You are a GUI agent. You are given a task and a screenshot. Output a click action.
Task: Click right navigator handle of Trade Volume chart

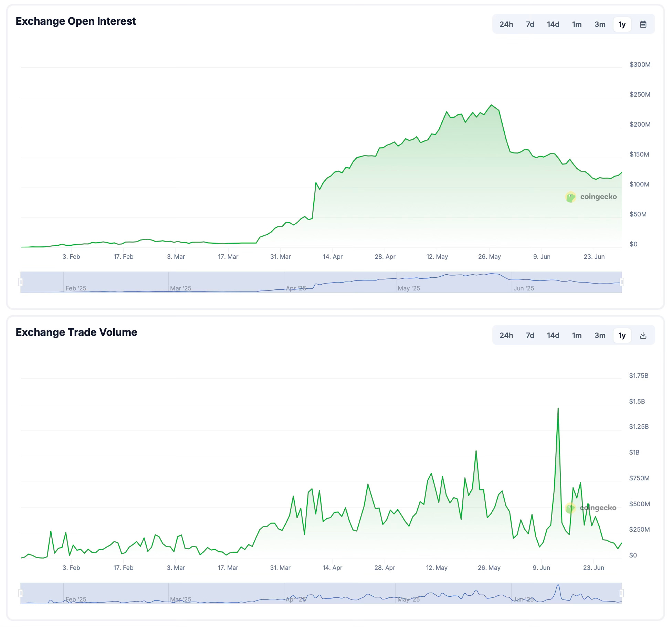click(621, 593)
